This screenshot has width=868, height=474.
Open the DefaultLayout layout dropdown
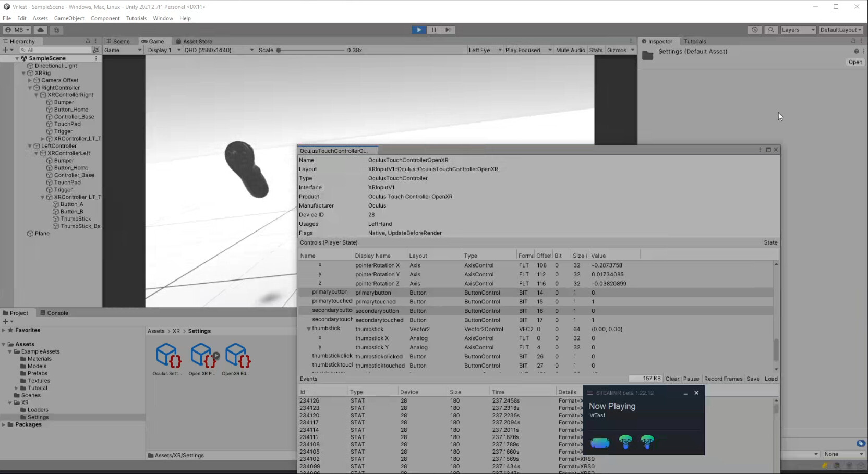click(841, 30)
